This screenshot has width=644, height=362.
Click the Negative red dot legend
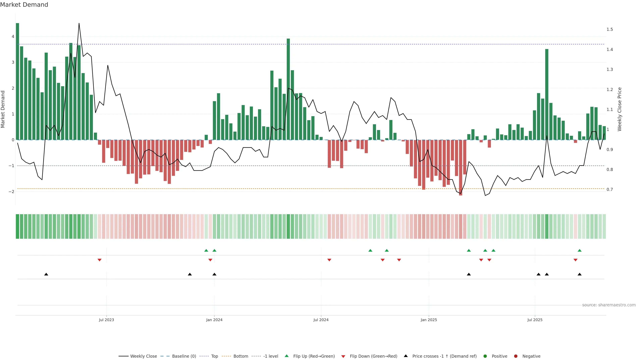point(516,356)
